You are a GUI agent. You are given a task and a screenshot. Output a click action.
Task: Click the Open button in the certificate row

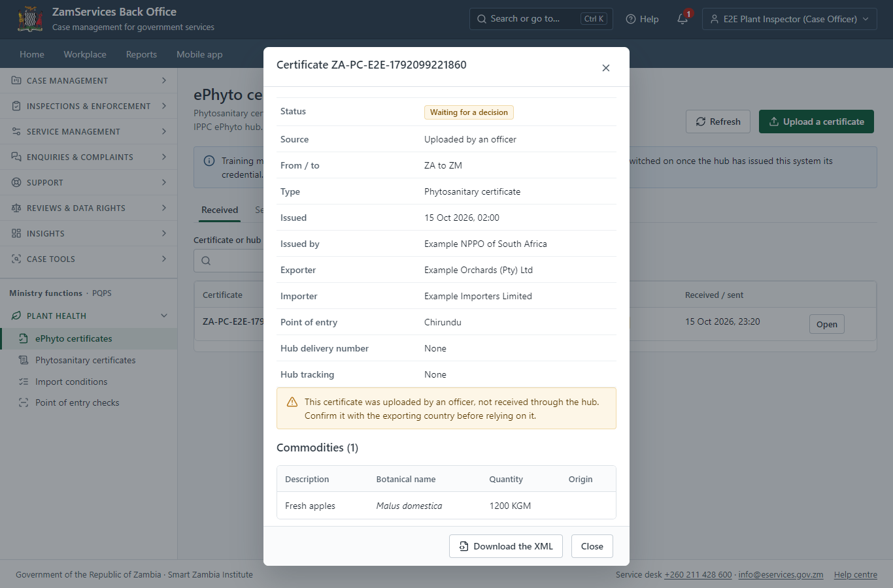827,324
